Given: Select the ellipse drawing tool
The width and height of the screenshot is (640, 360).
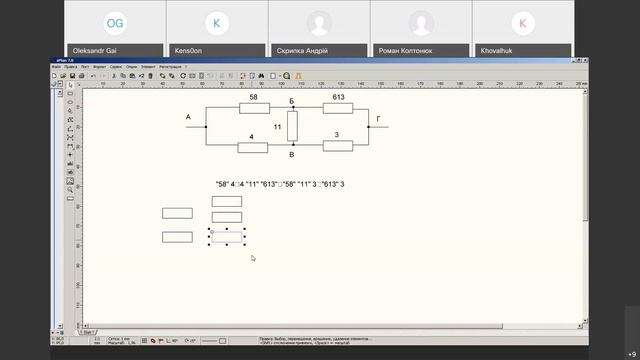Looking at the screenshot, I should click(x=70, y=102).
